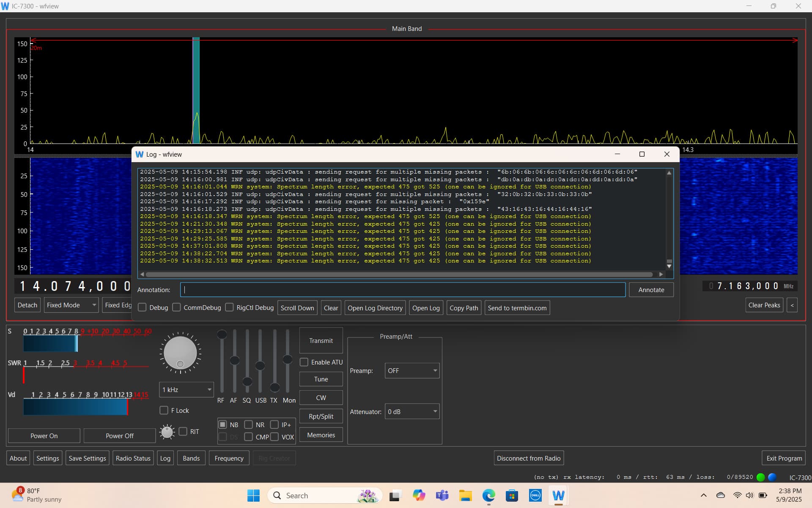Click the Annotate button
This screenshot has height=508, width=812.
(651, 290)
